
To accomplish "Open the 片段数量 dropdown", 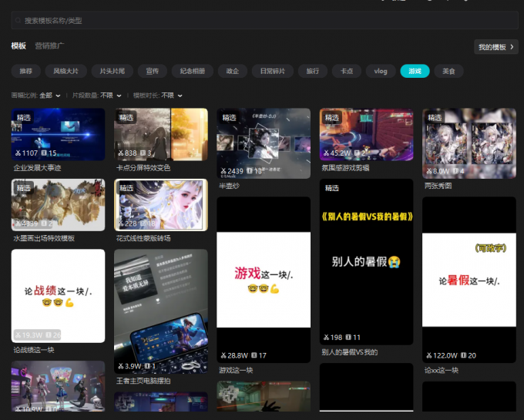I will tap(96, 96).
